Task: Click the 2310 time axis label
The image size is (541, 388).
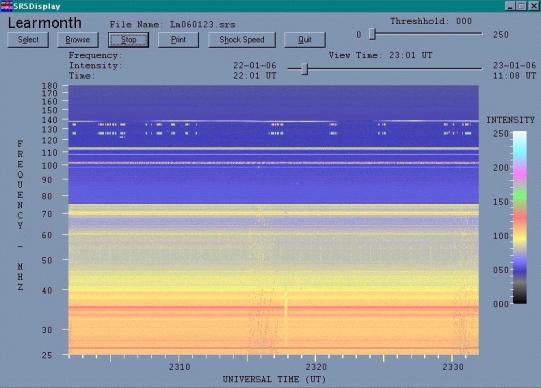Action: (179, 367)
